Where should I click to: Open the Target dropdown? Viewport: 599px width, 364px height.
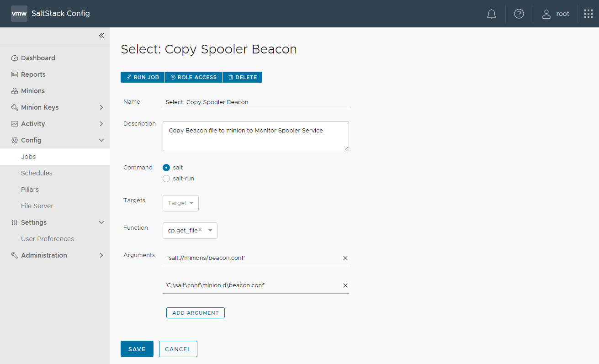click(x=180, y=203)
